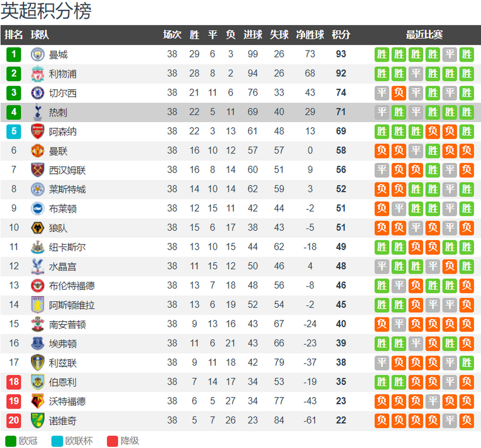Click the 进球 column header
The width and height of the screenshot is (481, 448).
(253, 35)
